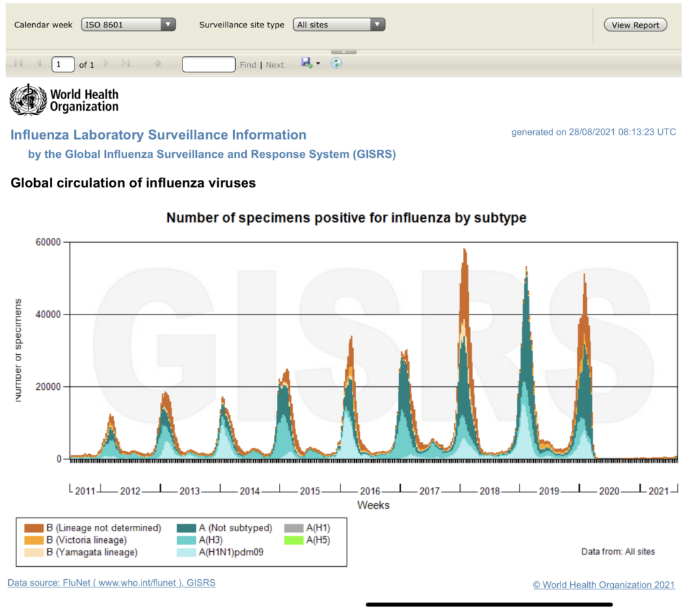Click the export save disk icon

pos(306,63)
